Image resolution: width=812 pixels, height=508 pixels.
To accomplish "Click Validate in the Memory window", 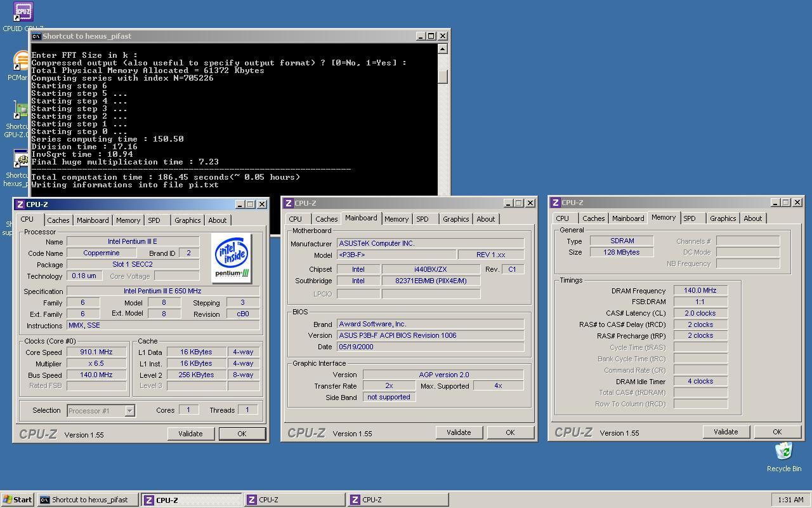I will pyautogui.click(x=726, y=432).
